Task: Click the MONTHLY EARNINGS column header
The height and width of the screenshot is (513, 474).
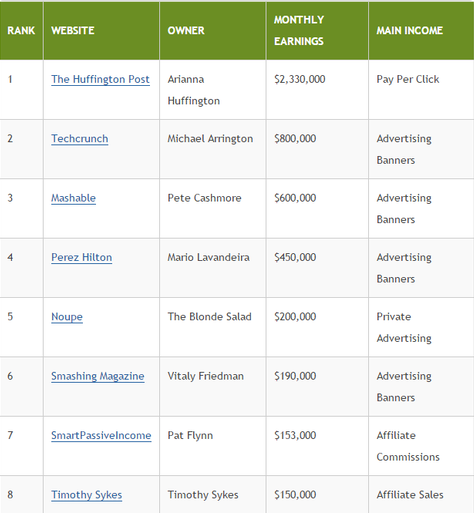Action: coord(317,31)
